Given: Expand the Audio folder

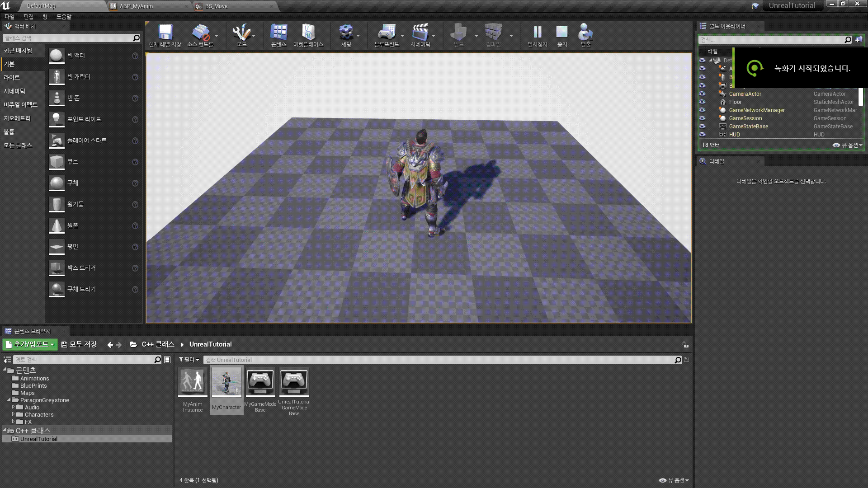Looking at the screenshot, I should click(14, 407).
